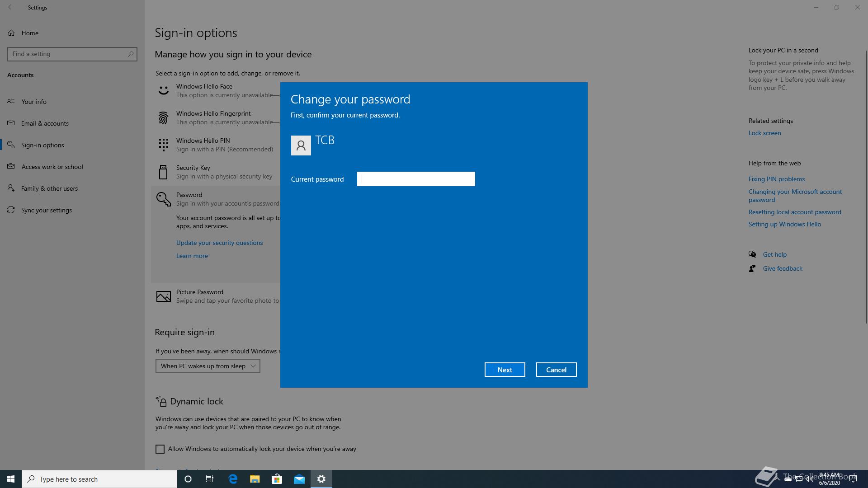This screenshot has width=868, height=488.
Task: Cancel the Change your password dialog
Action: pos(556,370)
